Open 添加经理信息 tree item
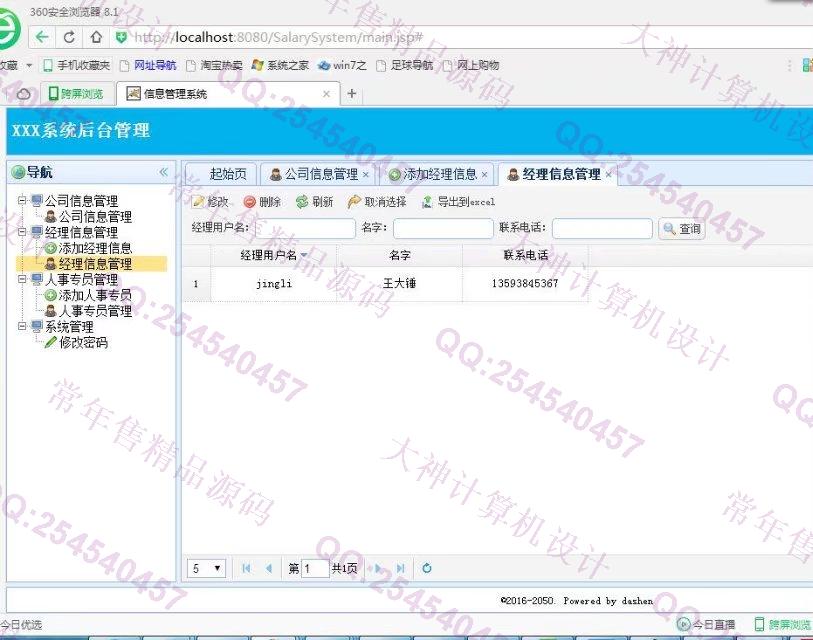 88,248
